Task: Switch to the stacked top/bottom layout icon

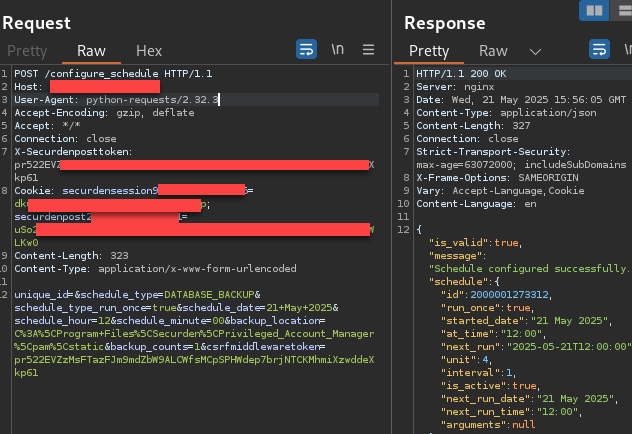Action: 623,11
